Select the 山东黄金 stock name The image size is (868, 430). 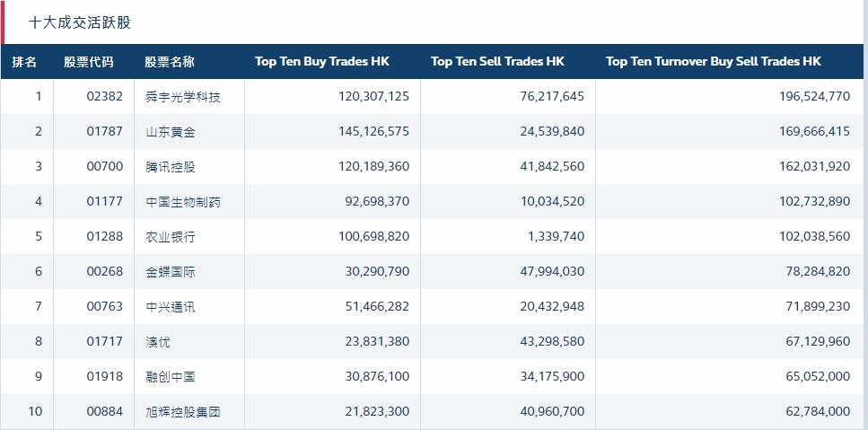pyautogui.click(x=170, y=132)
